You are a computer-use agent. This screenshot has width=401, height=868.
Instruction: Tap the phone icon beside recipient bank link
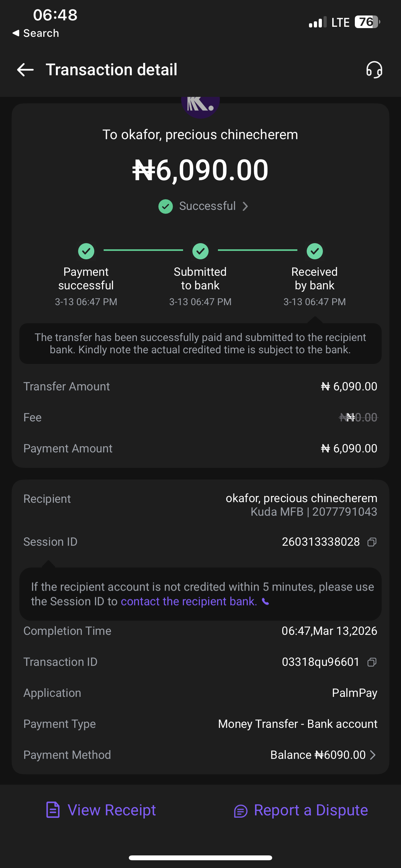[x=265, y=602]
